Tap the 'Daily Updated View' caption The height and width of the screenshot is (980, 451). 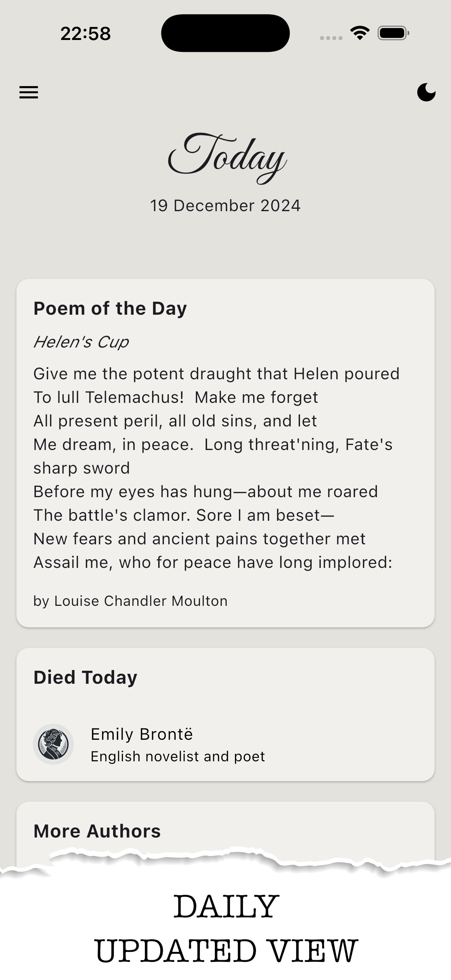coord(226,928)
